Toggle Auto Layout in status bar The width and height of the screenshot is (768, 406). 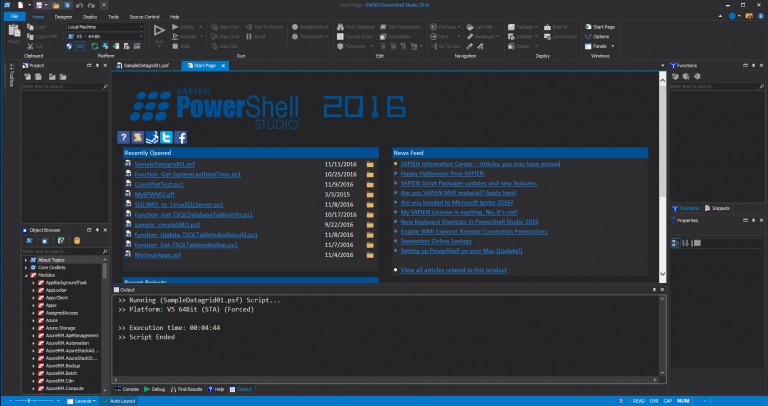click(119, 401)
